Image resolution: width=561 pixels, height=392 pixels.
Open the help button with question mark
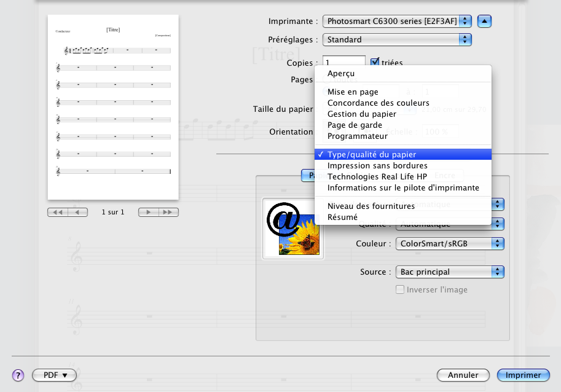point(18,375)
